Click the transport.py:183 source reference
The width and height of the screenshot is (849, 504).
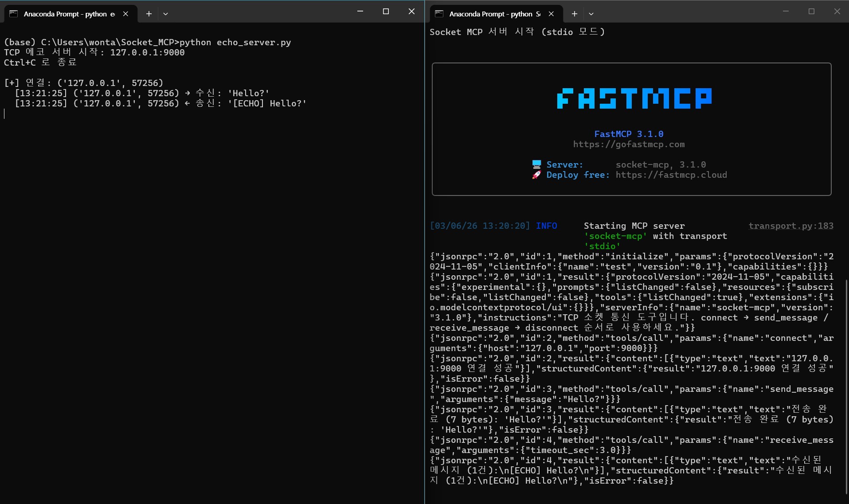pos(791,226)
